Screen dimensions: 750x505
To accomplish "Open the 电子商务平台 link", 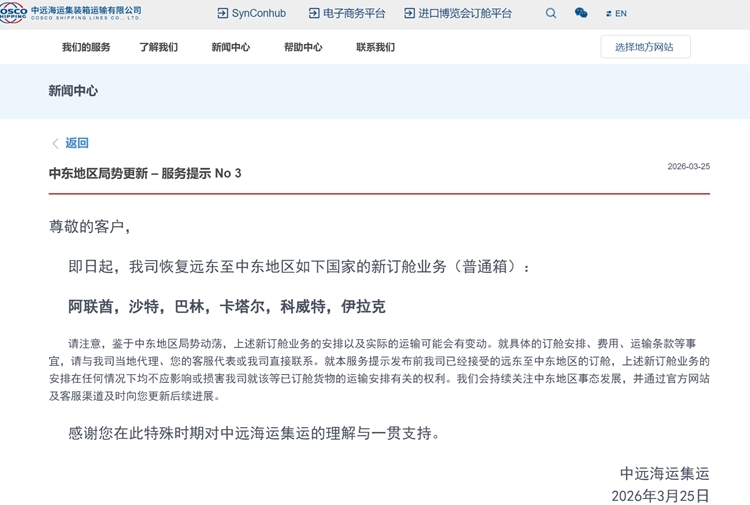I will 354,13.
